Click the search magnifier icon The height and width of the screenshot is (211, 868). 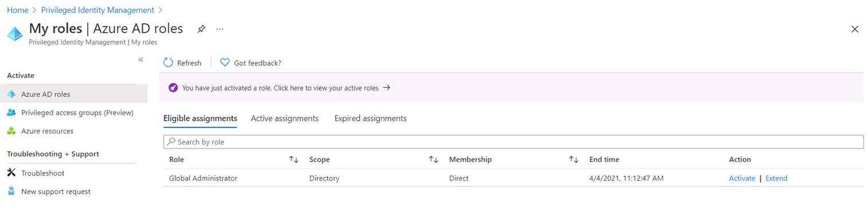pyautogui.click(x=171, y=142)
